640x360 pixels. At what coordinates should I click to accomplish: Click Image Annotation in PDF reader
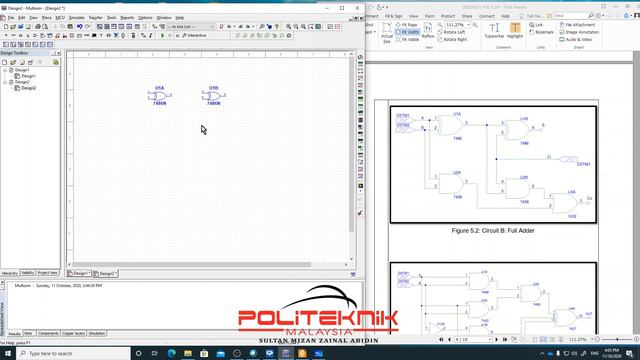click(x=579, y=32)
